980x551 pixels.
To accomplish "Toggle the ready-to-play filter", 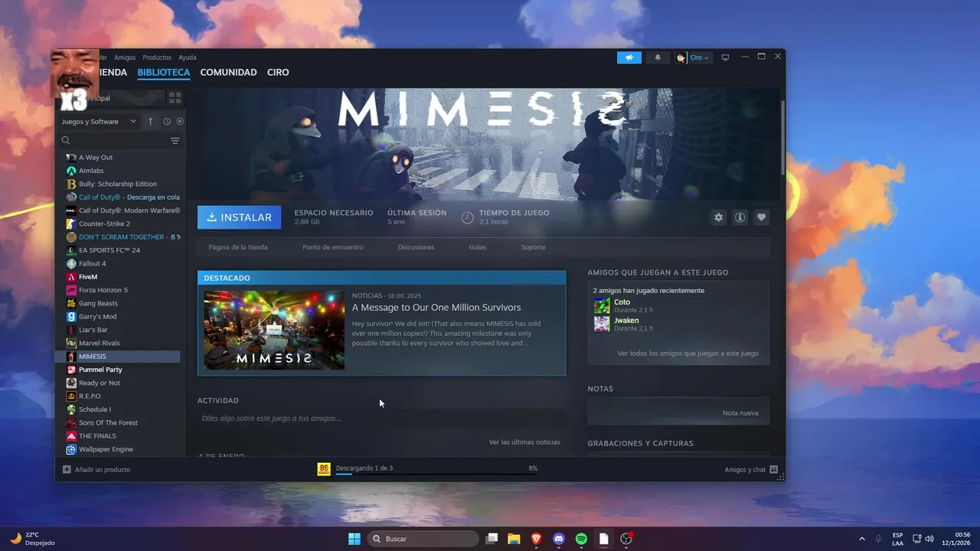I will tap(181, 122).
